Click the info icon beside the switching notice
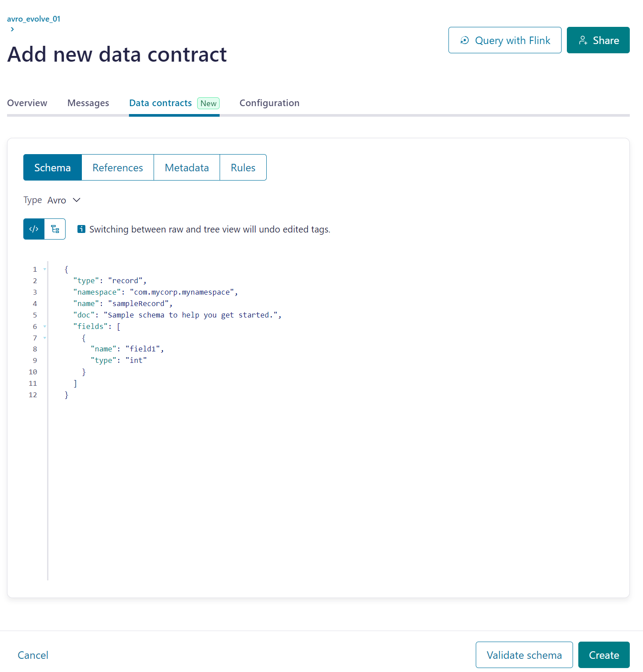 [81, 229]
